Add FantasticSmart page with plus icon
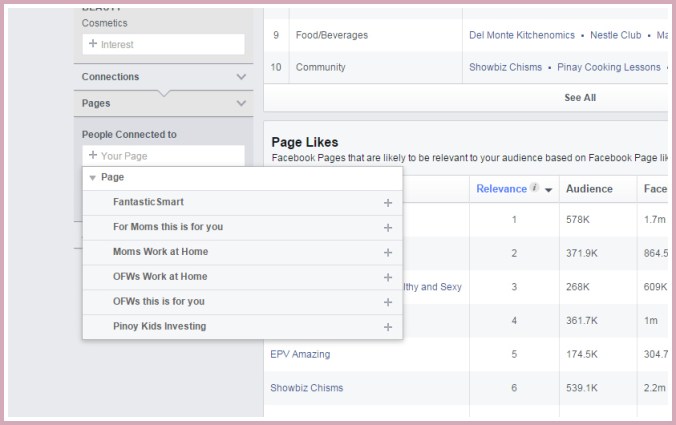Viewport: 676px width, 425px height. [x=387, y=203]
